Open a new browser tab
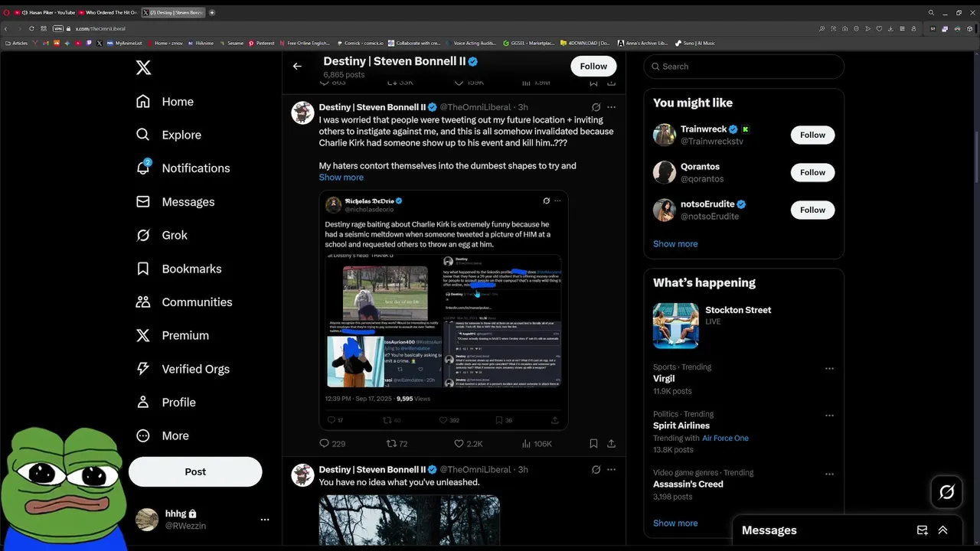 point(212,12)
